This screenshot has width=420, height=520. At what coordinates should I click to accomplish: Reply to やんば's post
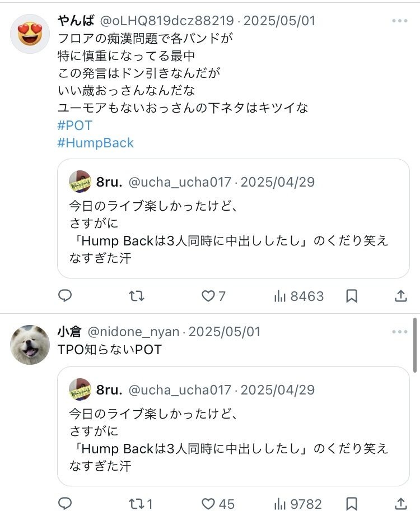65,296
